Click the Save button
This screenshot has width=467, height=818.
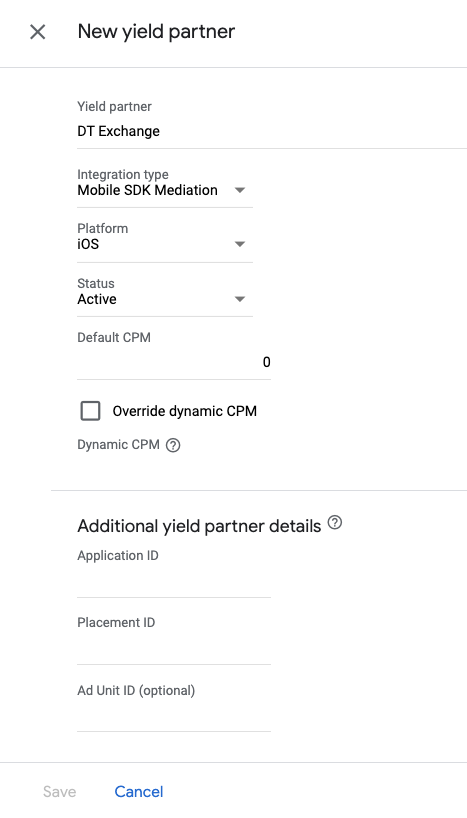[x=59, y=791]
